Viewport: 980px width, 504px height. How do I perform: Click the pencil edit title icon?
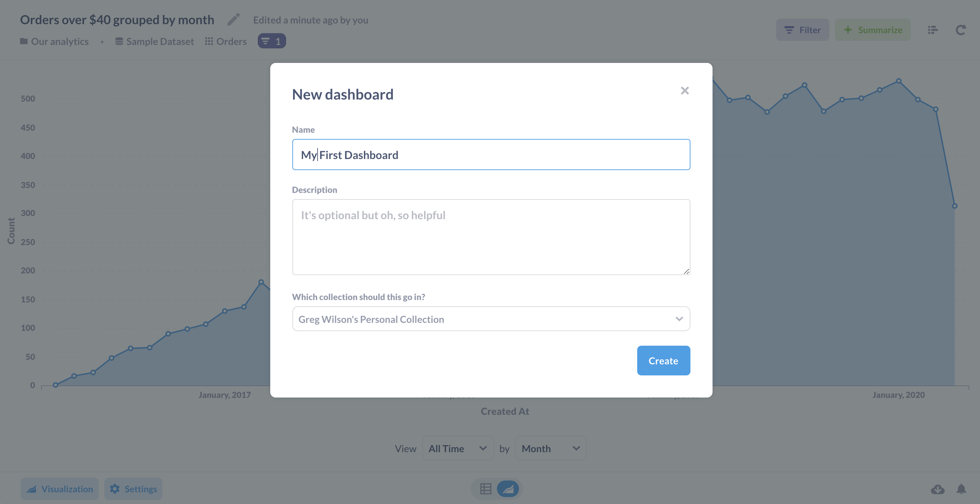234,19
